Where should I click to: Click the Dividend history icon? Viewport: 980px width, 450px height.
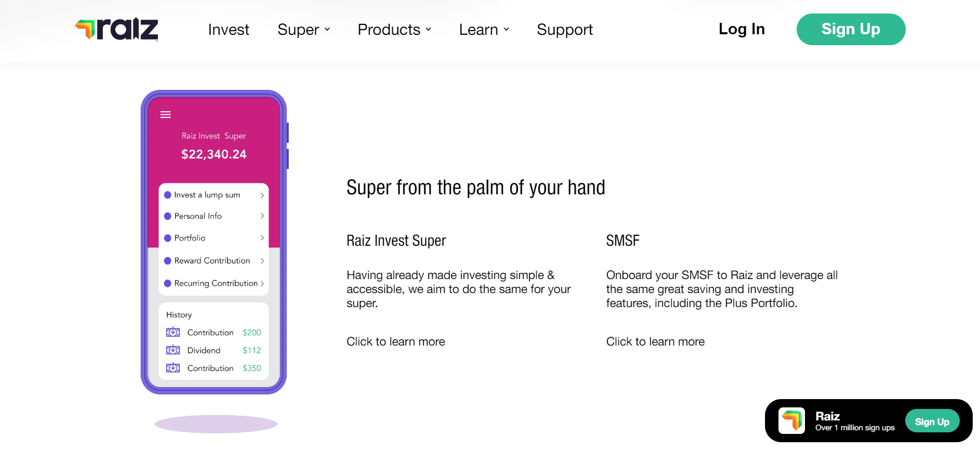click(x=173, y=350)
